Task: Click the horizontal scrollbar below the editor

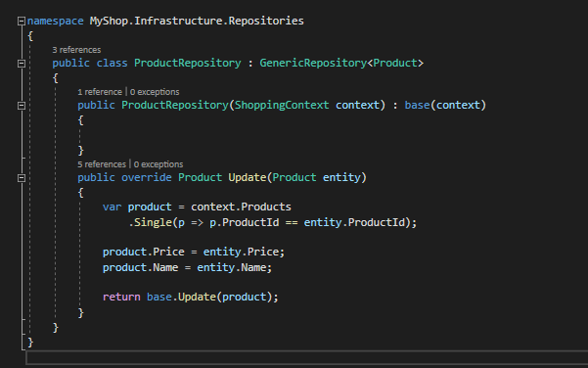Action: coord(307,358)
